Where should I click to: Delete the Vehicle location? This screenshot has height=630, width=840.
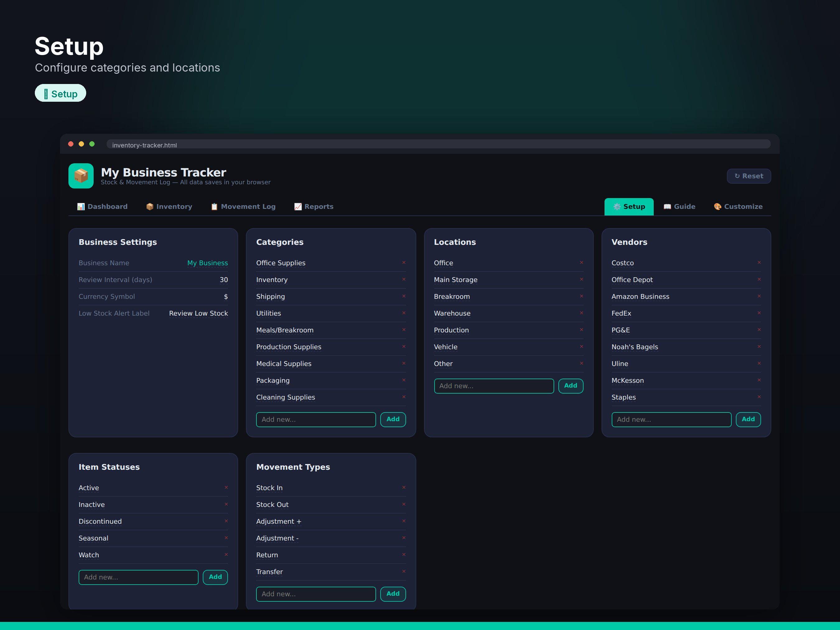581,346
